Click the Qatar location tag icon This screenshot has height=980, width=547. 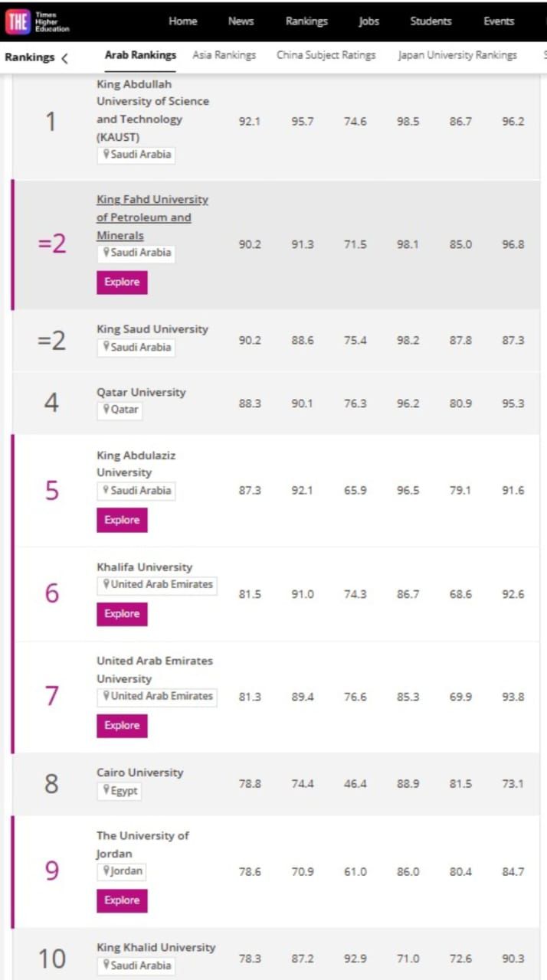coord(107,410)
